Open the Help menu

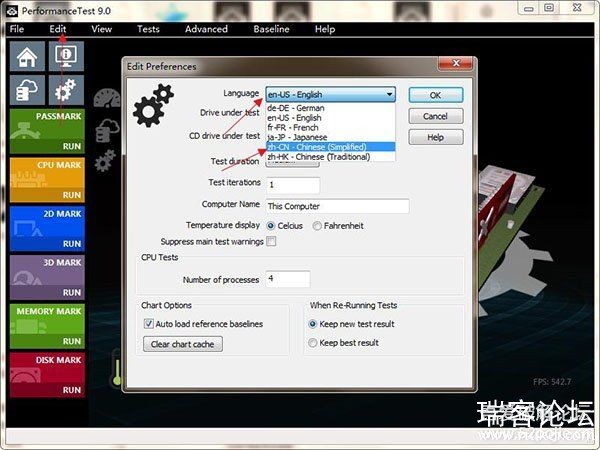[x=325, y=29]
